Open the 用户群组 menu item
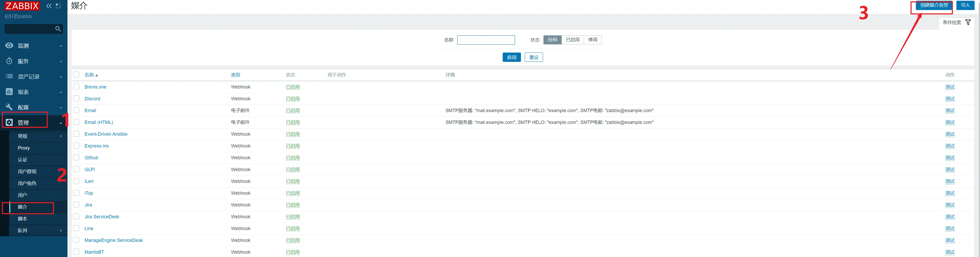 click(x=27, y=171)
